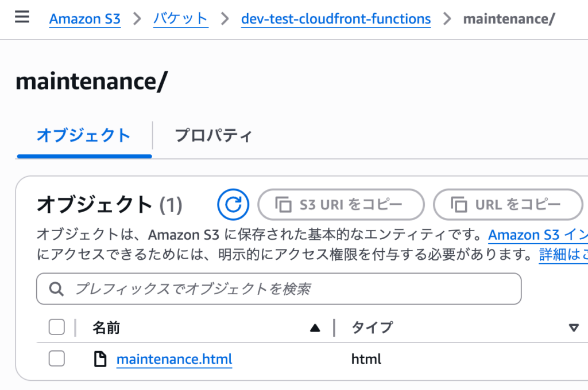Click the maintenance.html file icon
Image resolution: width=588 pixels, height=390 pixels.
tap(100, 360)
